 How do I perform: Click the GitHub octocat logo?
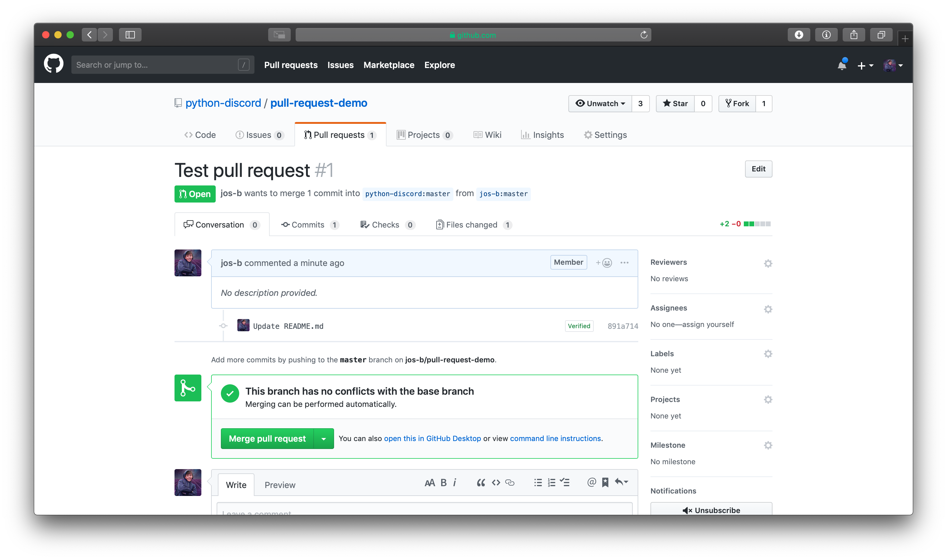[54, 64]
